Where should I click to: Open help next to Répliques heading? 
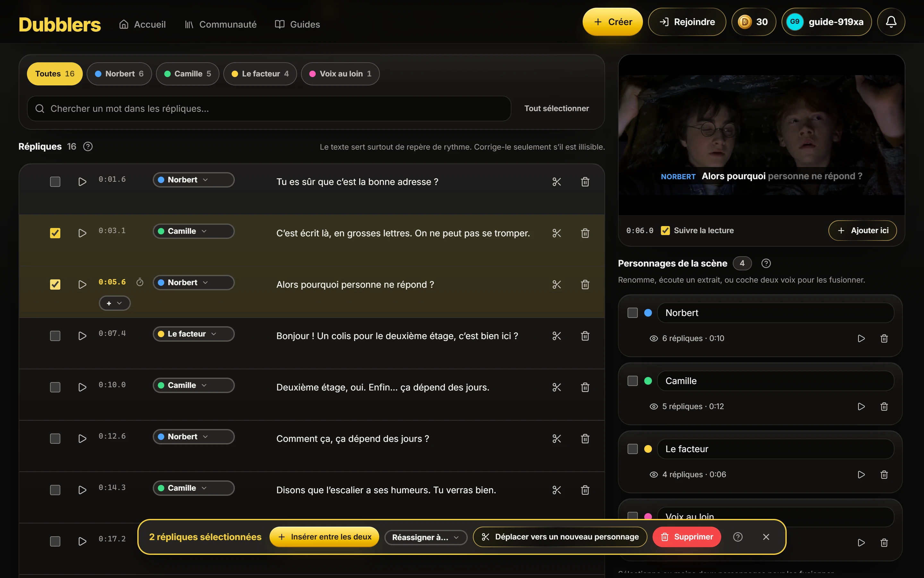coord(88,146)
